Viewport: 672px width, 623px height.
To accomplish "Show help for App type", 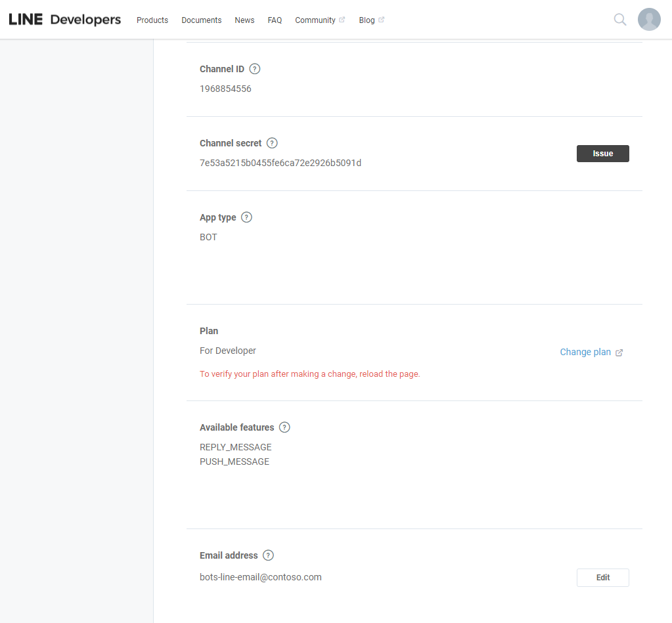I will 246,217.
